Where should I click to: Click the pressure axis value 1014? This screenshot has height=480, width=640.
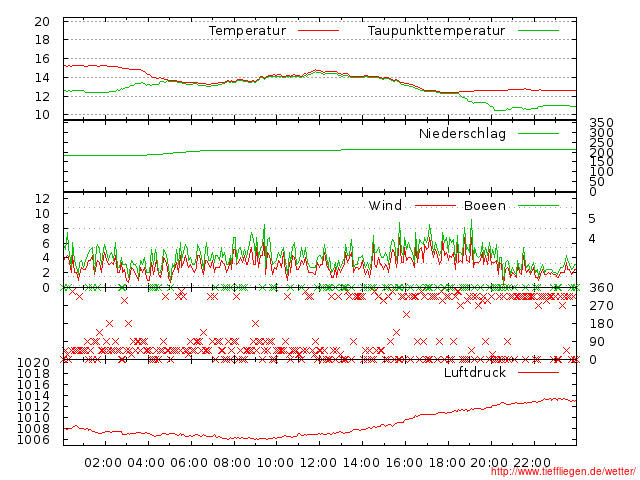[33, 396]
